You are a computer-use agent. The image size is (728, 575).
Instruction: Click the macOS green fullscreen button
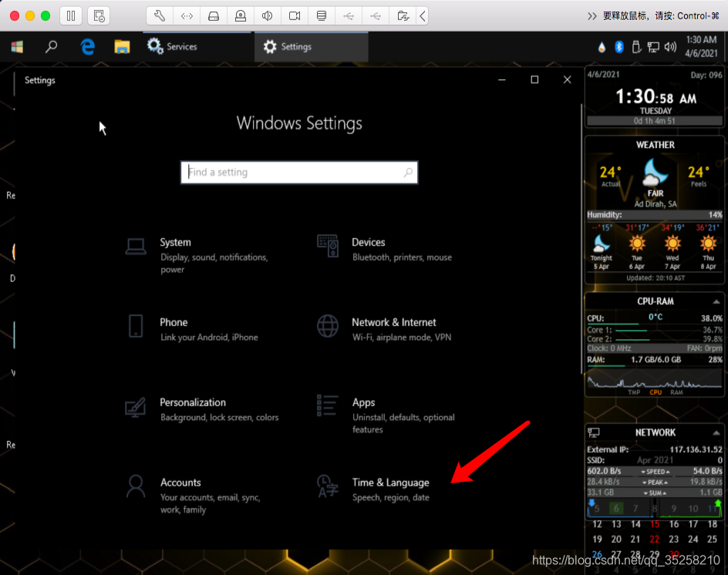click(x=45, y=15)
